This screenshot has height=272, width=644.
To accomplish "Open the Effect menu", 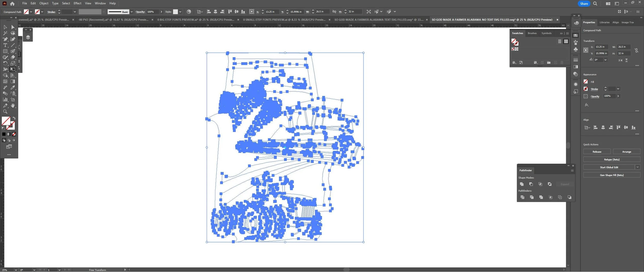I will tap(77, 3).
